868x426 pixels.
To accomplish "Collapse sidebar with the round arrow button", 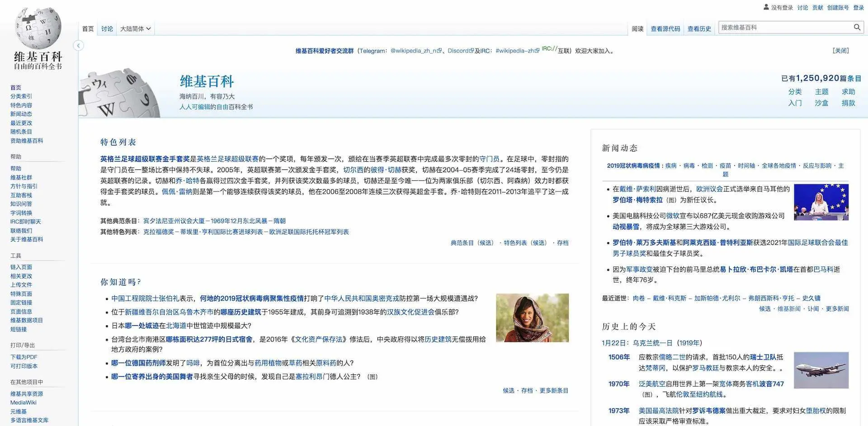I will pyautogui.click(x=78, y=46).
